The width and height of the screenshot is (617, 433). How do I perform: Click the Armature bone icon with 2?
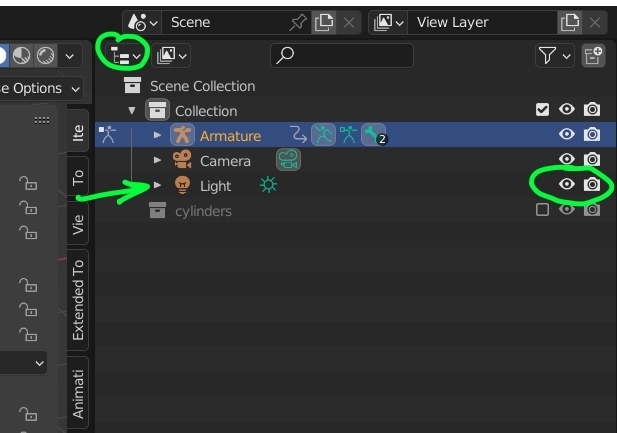click(x=374, y=135)
